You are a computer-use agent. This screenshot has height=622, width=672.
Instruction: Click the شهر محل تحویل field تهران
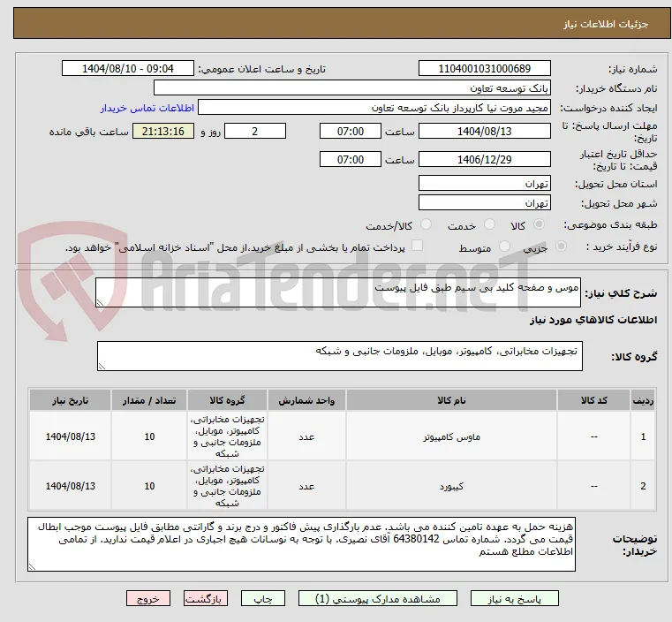click(484, 202)
